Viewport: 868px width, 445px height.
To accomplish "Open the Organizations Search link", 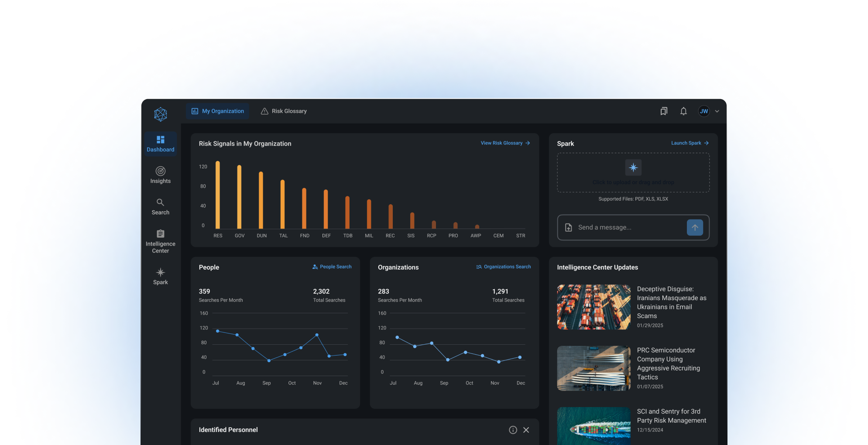I will pos(504,267).
